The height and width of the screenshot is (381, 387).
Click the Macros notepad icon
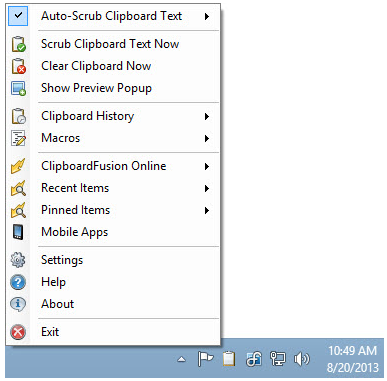tap(18, 138)
